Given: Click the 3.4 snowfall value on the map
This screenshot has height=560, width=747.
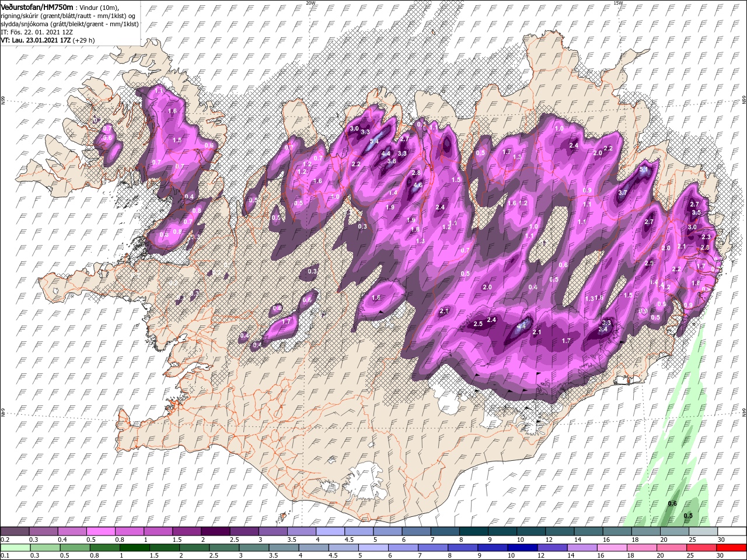Looking at the screenshot, I should click(x=603, y=330).
